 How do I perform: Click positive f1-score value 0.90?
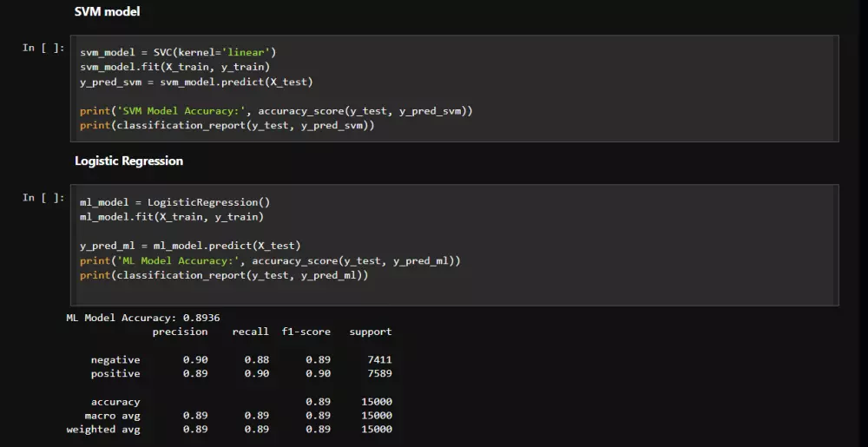(319, 373)
